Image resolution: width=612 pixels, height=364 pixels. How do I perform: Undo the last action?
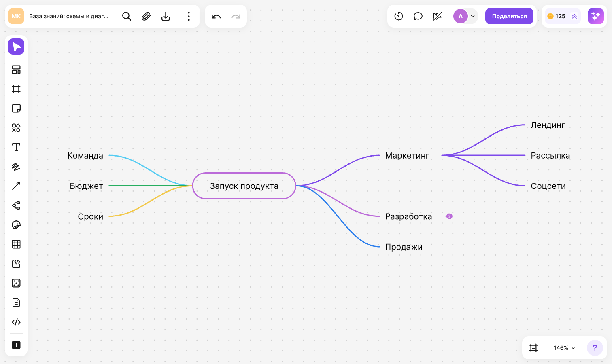pos(216,16)
